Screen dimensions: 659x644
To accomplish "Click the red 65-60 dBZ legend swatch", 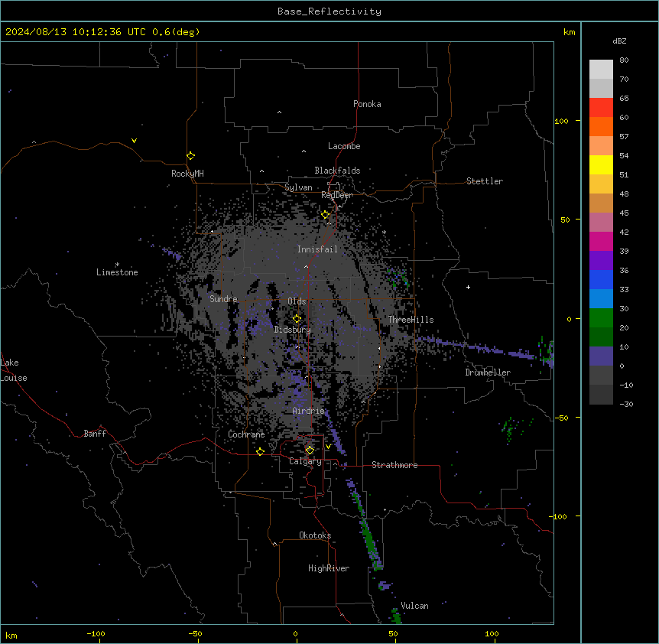I will click(601, 107).
